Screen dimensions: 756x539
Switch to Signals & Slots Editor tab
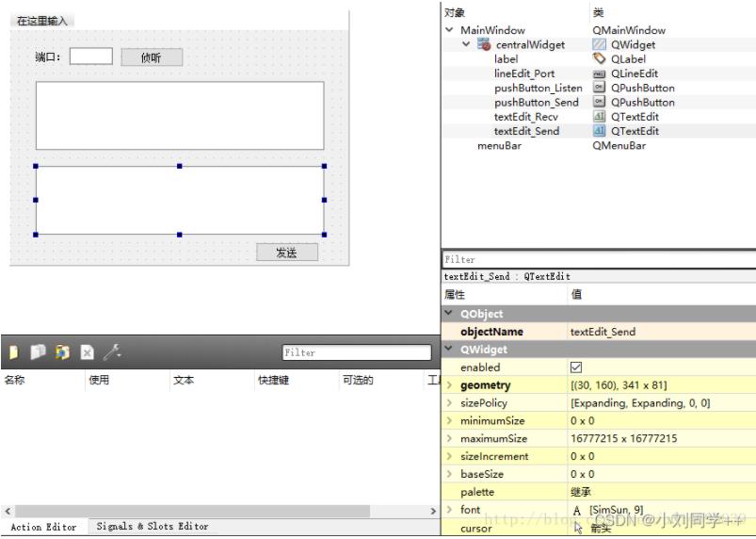[x=153, y=527]
